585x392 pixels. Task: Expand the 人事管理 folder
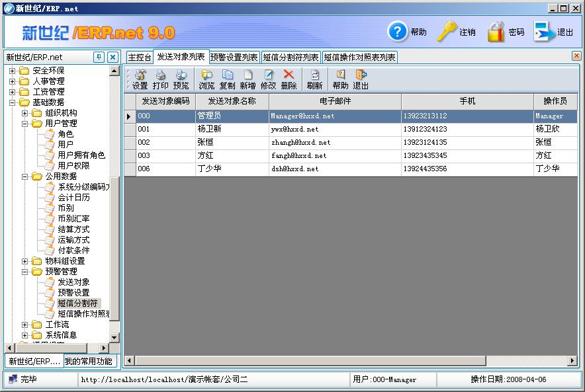pyautogui.click(x=13, y=81)
